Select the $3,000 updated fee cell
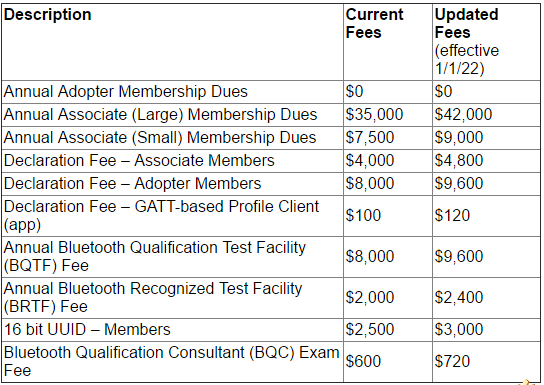 [486, 330]
